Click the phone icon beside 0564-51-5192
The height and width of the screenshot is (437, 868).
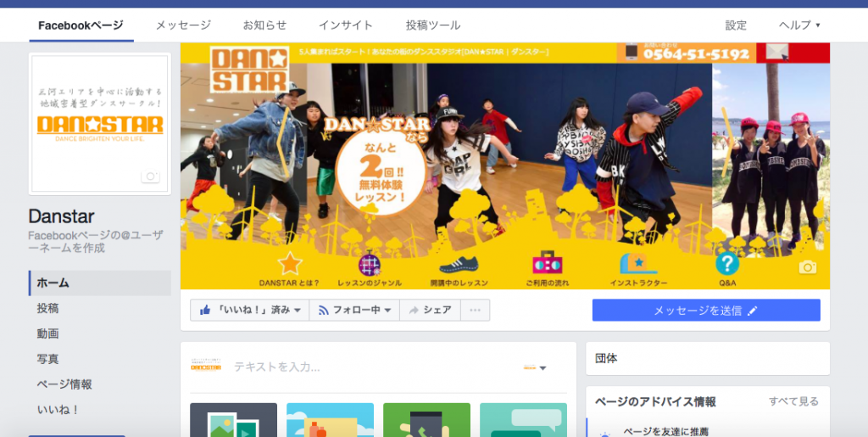pos(632,52)
